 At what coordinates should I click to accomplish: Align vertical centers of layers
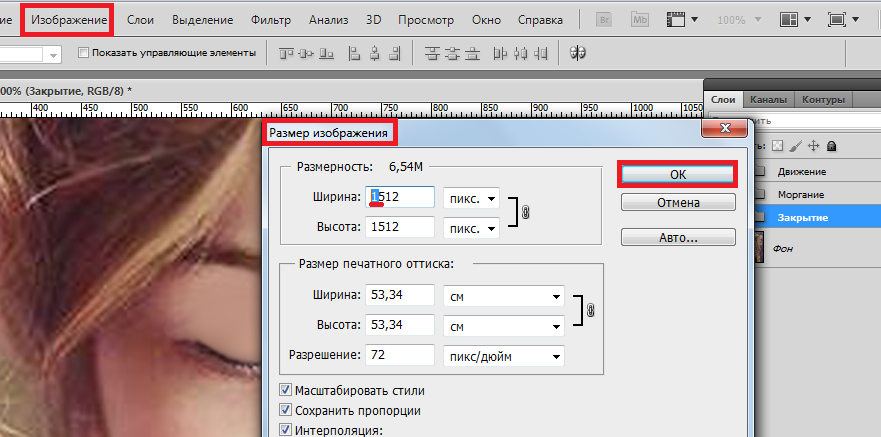pyautogui.click(x=306, y=53)
